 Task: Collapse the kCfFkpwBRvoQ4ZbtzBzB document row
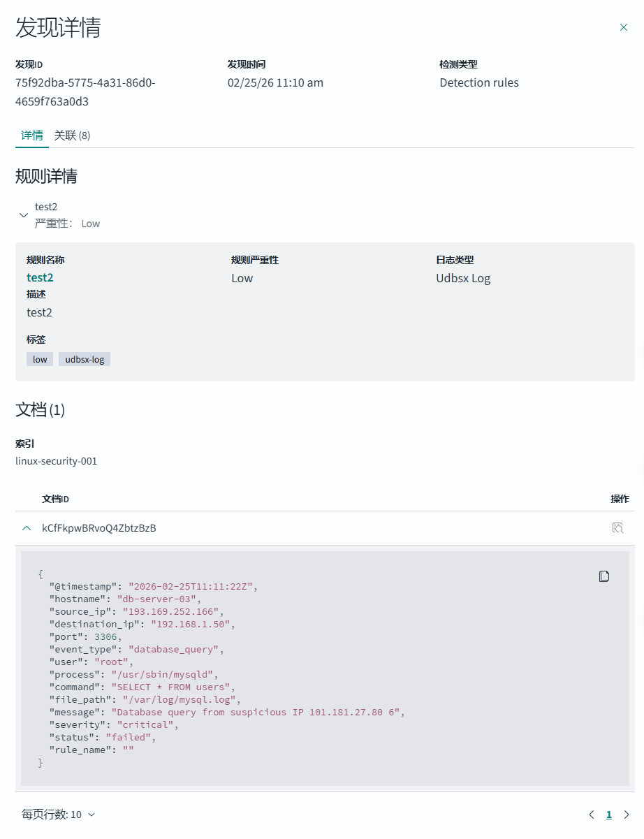(27, 528)
